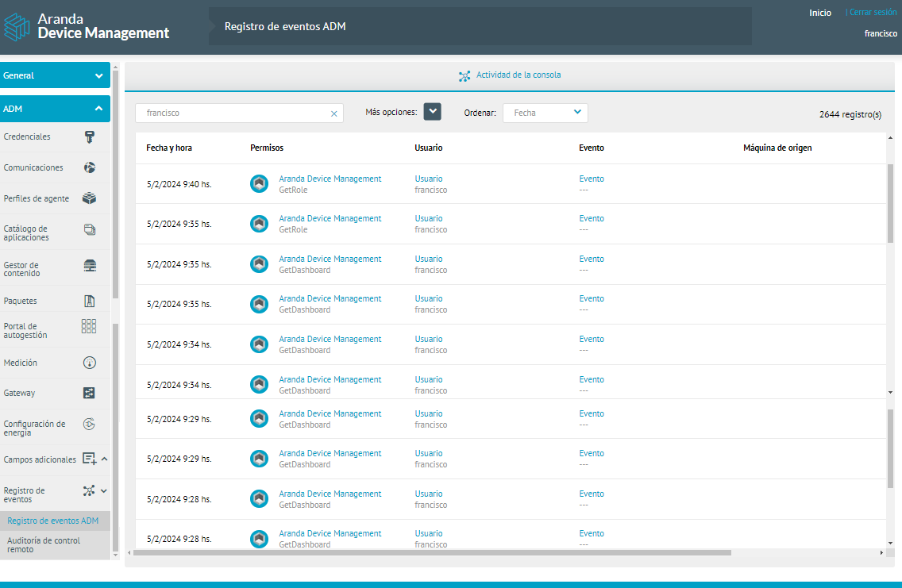Viewport: 902px width, 588px height.
Task: Click the Aranda Device Management logo
Action: [87, 26]
